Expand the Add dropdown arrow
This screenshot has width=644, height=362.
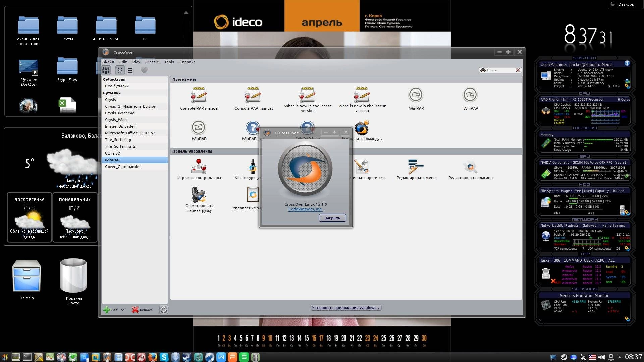(122, 310)
